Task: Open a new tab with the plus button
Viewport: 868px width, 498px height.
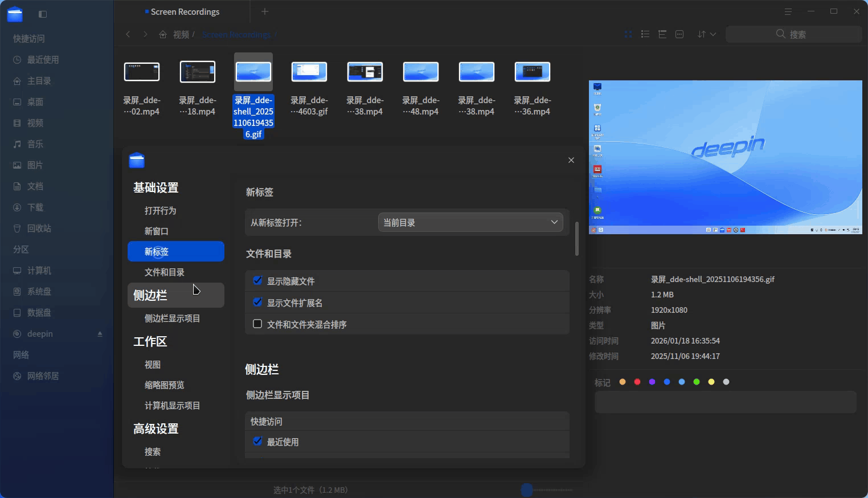Action: [264, 11]
